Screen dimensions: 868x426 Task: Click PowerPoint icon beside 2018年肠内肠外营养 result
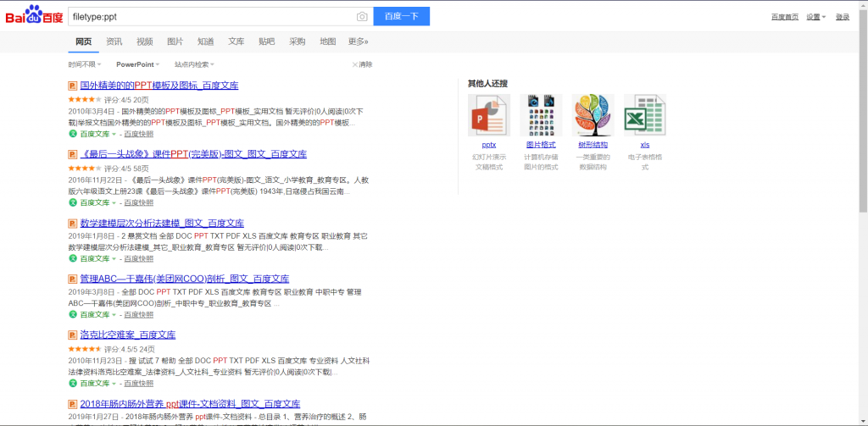(x=72, y=404)
